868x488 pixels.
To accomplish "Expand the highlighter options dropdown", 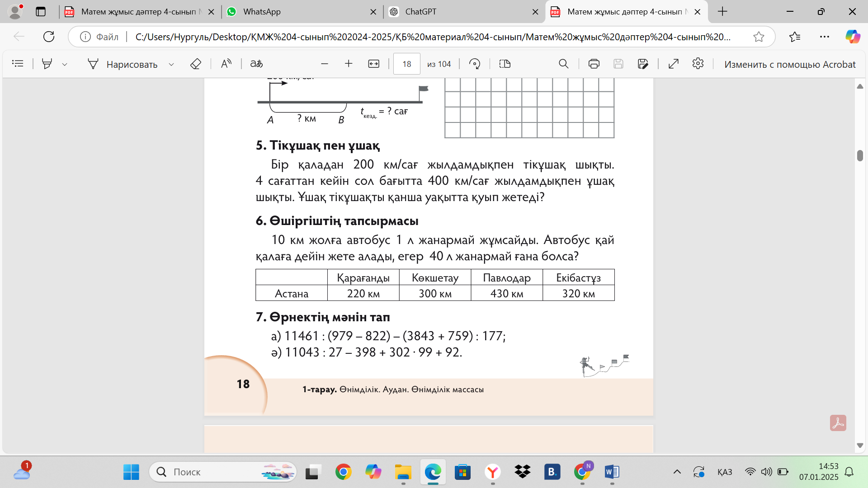I will (x=65, y=64).
